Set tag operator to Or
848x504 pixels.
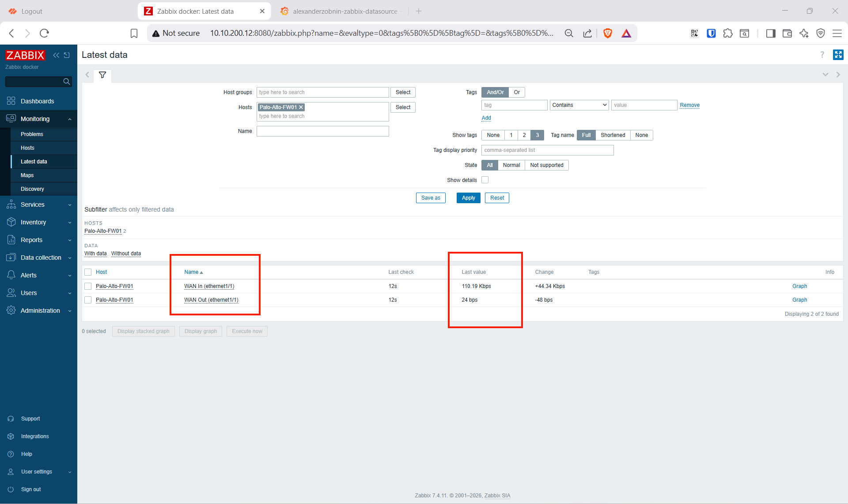pos(517,92)
